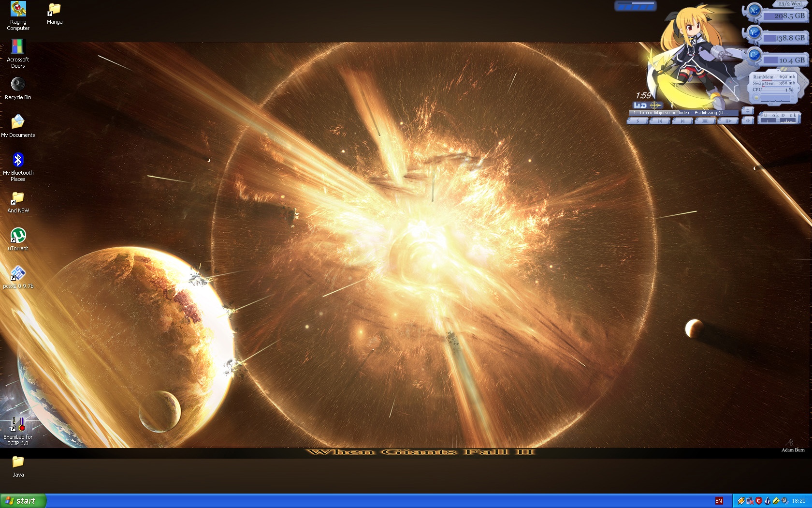
Task: Click the blue water drop tray icon
Action: pyautogui.click(x=768, y=501)
